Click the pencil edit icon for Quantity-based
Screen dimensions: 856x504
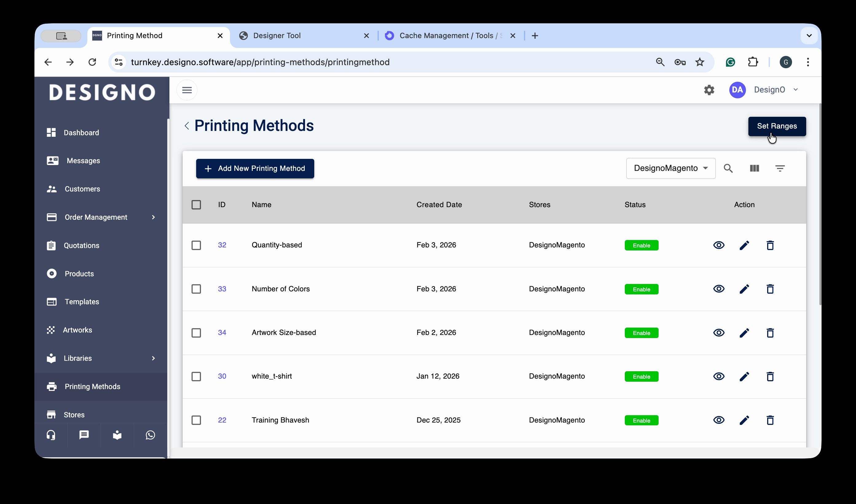pos(744,245)
